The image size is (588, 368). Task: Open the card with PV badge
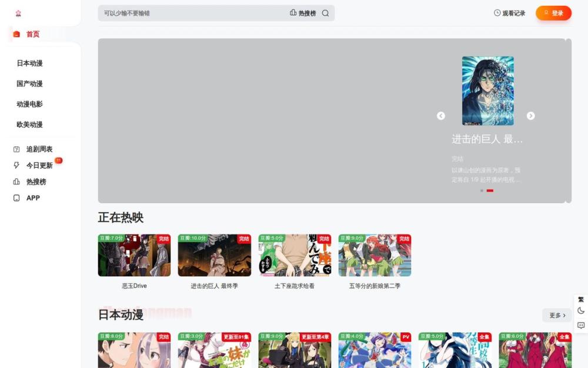point(375,350)
